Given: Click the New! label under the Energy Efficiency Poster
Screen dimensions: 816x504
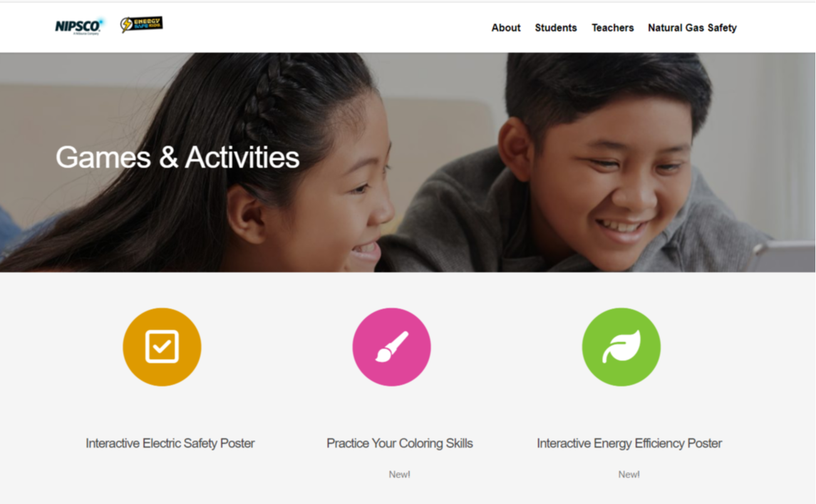Looking at the screenshot, I should pyautogui.click(x=629, y=475).
